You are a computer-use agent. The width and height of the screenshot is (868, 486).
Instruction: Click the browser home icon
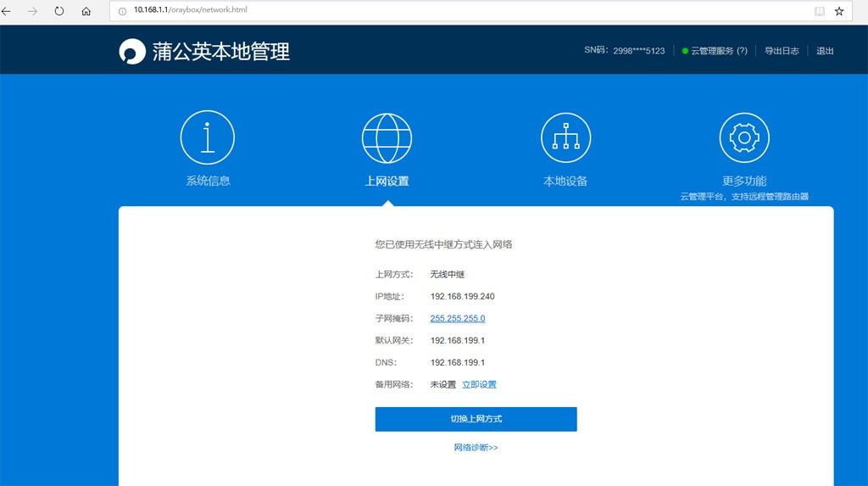(86, 11)
